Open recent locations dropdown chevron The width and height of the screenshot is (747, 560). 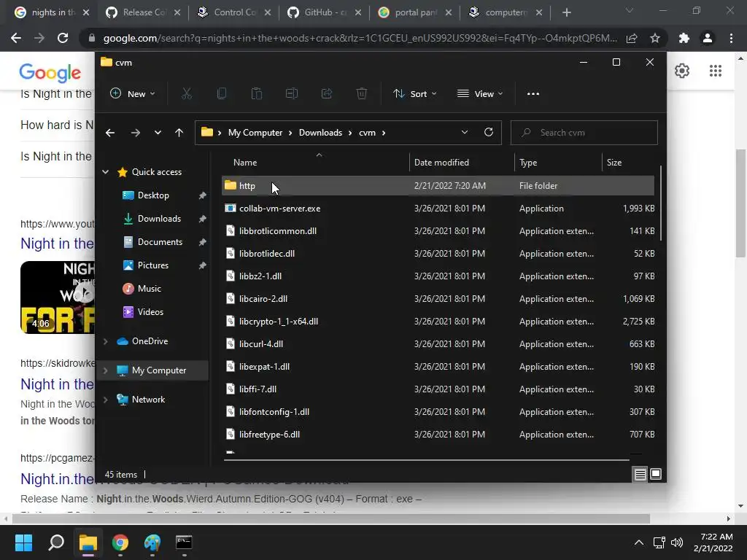tap(158, 133)
